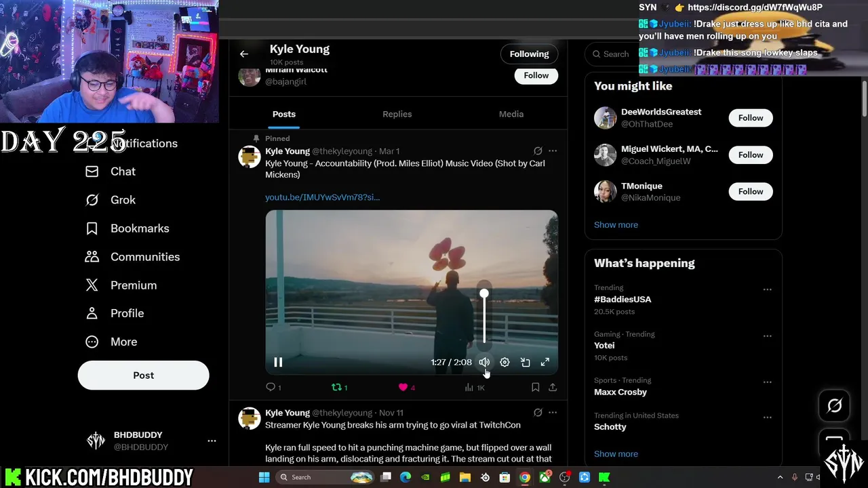Open File Explorer from the taskbar
This screenshot has width=868, height=488.
pos(465,477)
